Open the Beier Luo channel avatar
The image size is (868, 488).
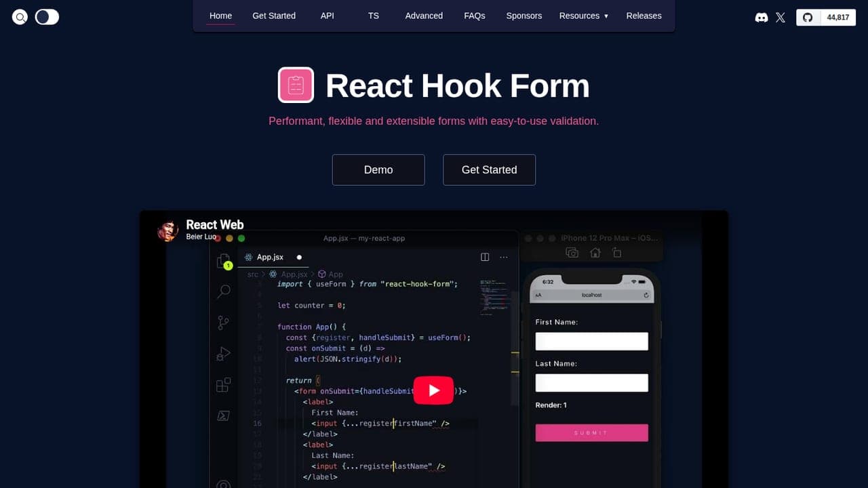pyautogui.click(x=167, y=230)
